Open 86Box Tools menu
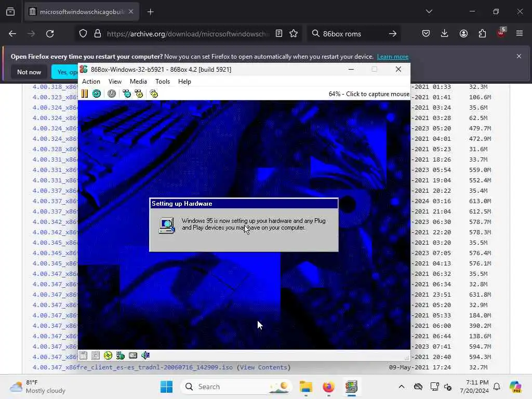Image resolution: width=532 pixels, height=399 pixels. tap(163, 82)
